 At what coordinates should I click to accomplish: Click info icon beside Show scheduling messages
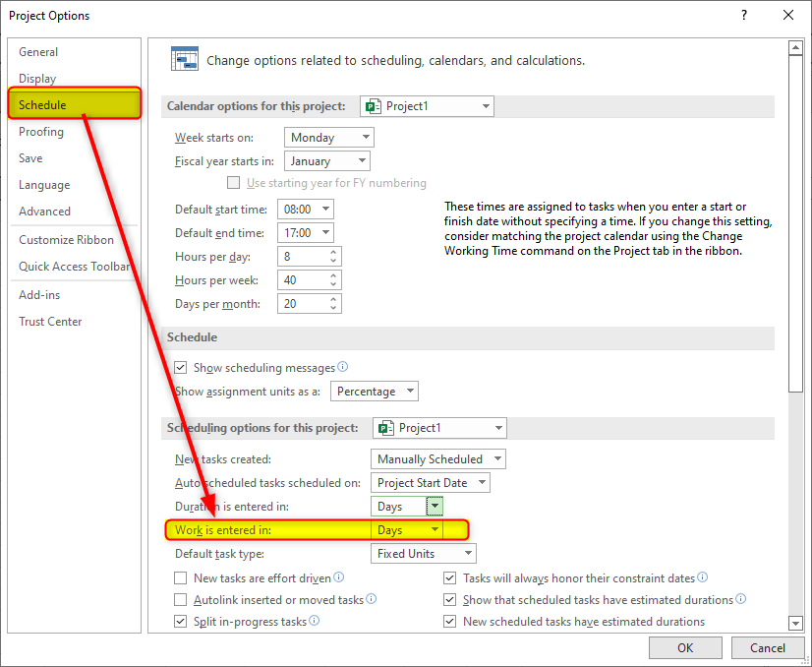[343, 367]
